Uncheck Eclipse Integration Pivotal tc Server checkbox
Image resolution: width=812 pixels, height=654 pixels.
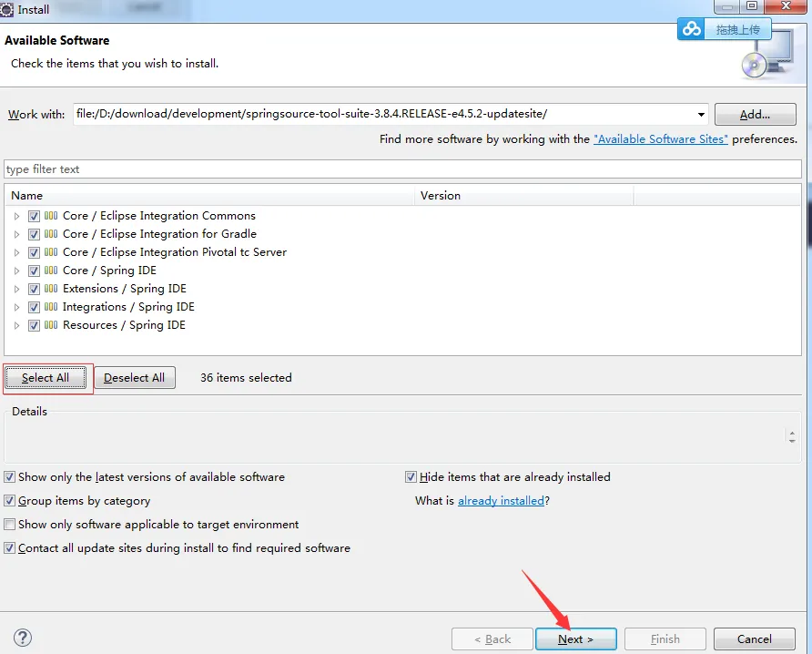coord(34,252)
